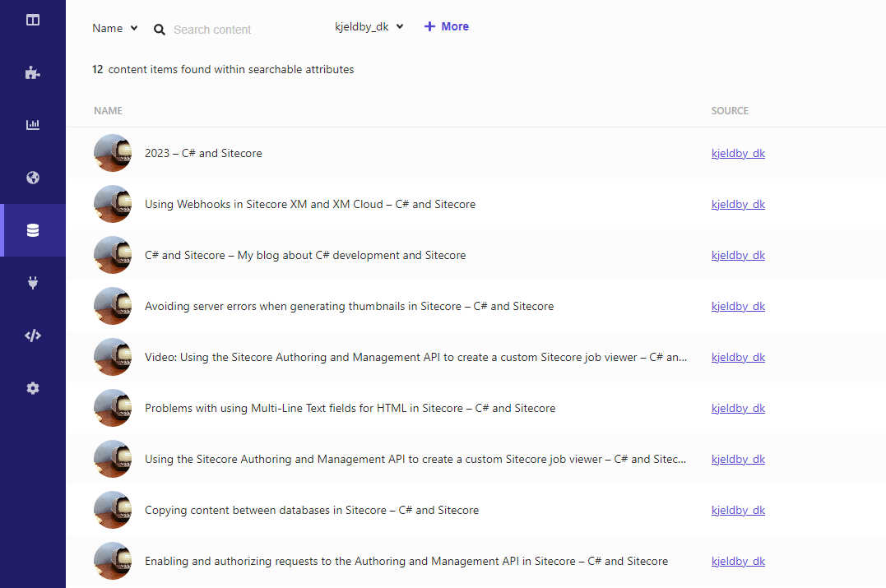Click kjeldby_dk link in custom Sitecore job viewer row without Video

738,459
